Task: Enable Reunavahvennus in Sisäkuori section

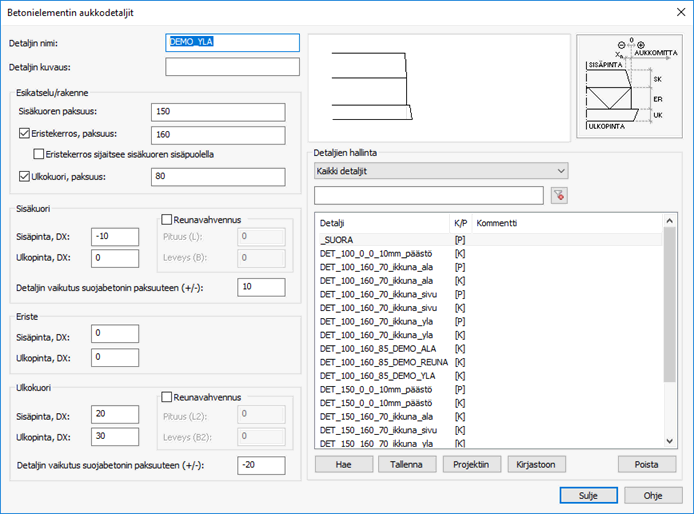Action: (x=167, y=219)
